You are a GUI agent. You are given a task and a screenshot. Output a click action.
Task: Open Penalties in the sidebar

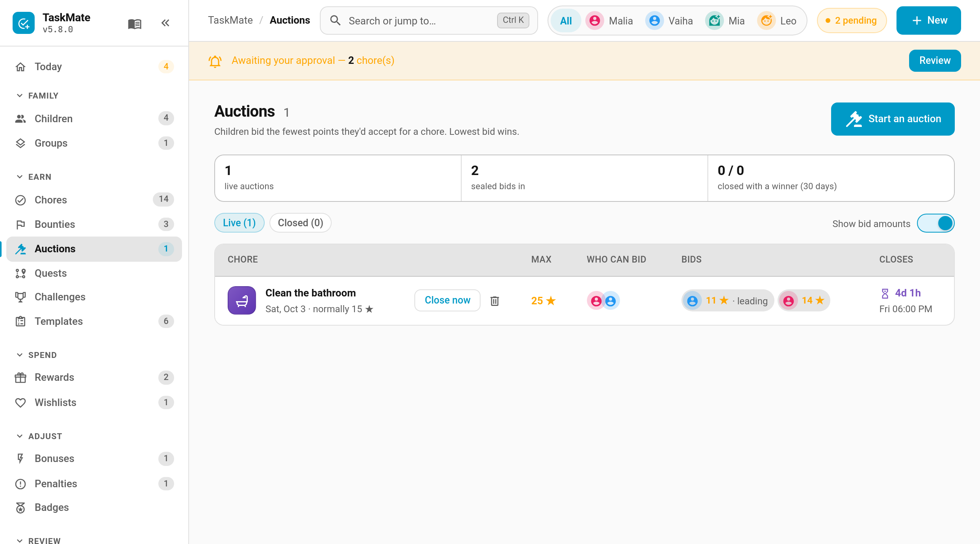click(x=94, y=484)
